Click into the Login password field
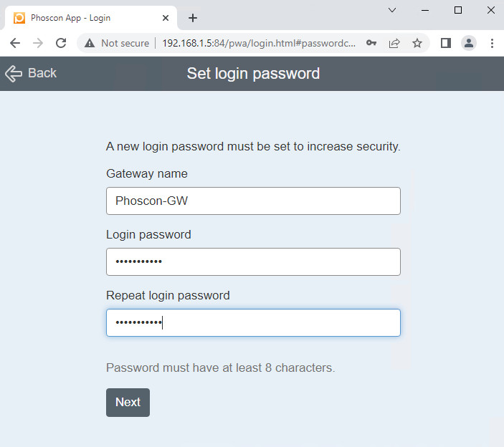 [253, 262]
